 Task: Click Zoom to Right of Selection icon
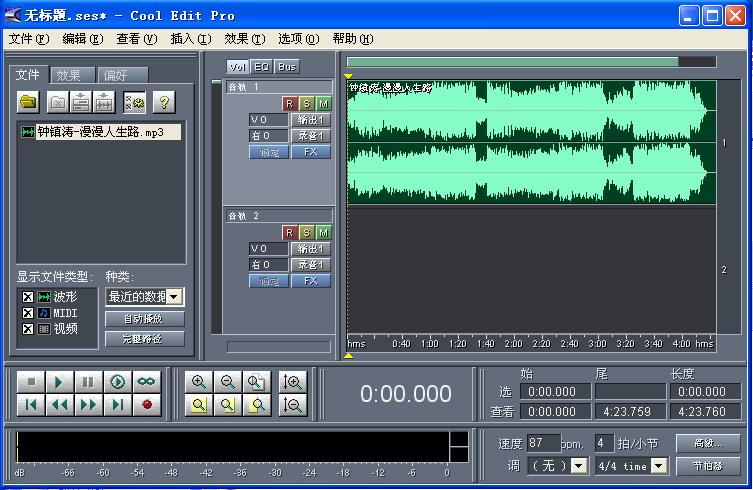click(256, 405)
